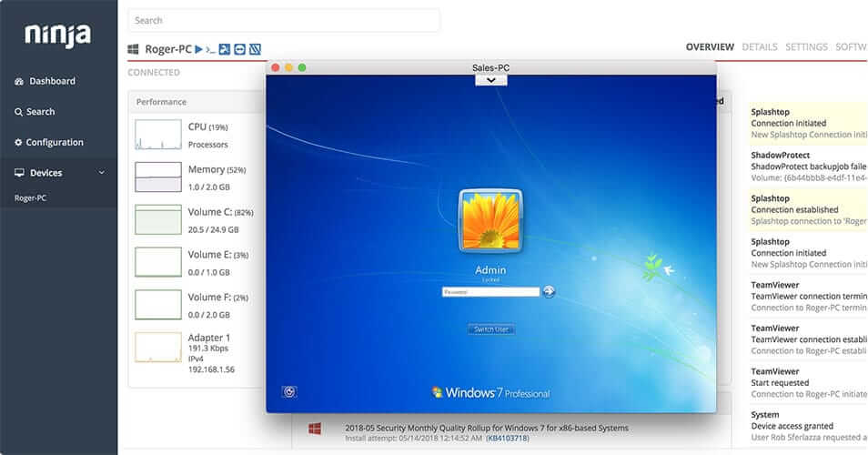Click the blue play icon beside Roger-PC
The image size is (868, 455).
198,49
